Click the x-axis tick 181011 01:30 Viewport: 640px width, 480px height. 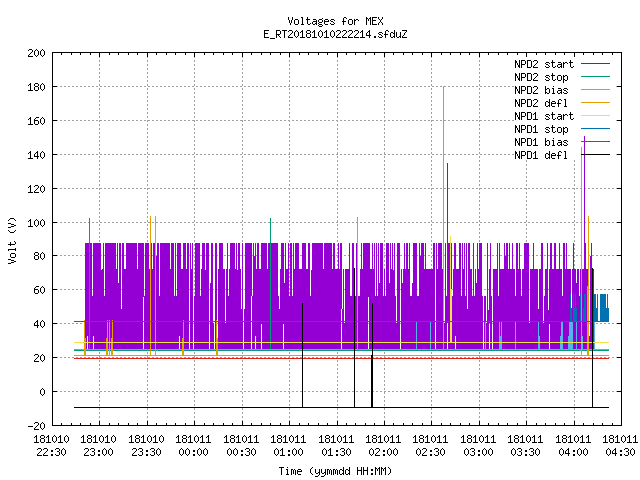click(x=336, y=446)
